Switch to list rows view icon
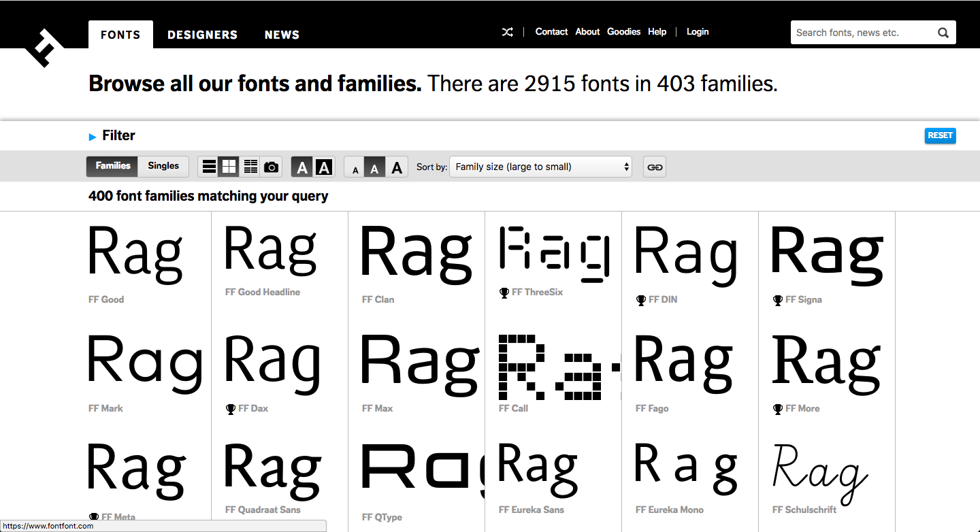The height and width of the screenshot is (532, 980). click(210, 167)
